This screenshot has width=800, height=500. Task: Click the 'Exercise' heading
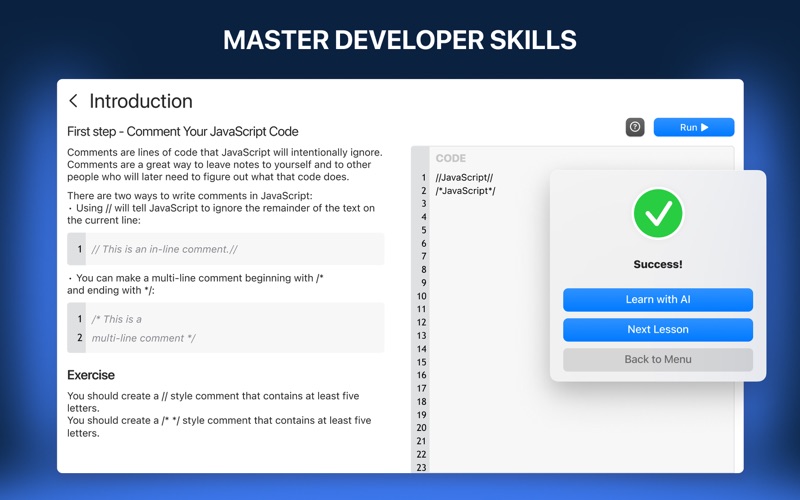coord(91,375)
